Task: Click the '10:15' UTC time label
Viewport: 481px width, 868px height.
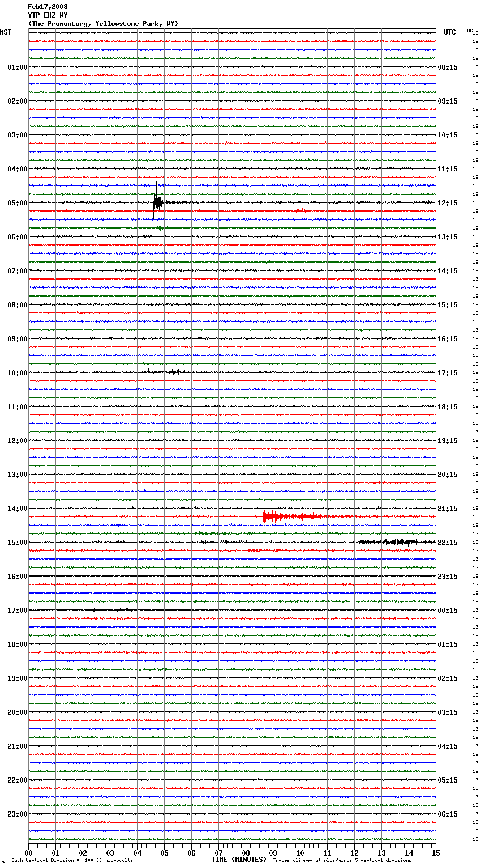Action: coord(448,135)
